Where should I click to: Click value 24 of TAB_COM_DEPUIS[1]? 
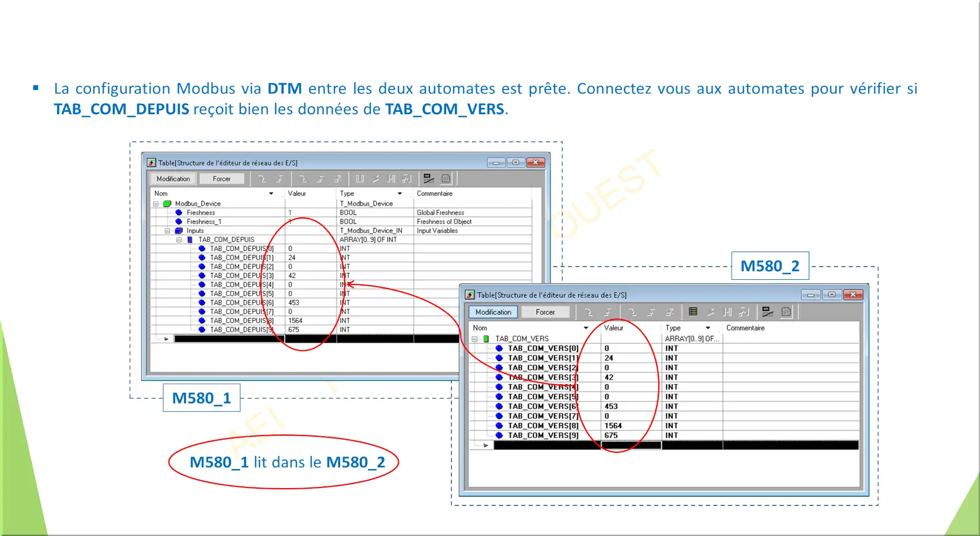coord(292,258)
